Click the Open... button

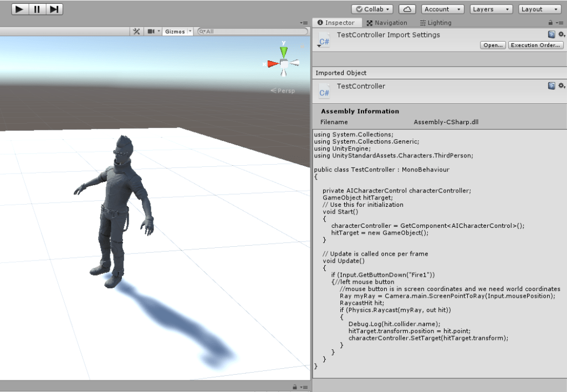493,45
